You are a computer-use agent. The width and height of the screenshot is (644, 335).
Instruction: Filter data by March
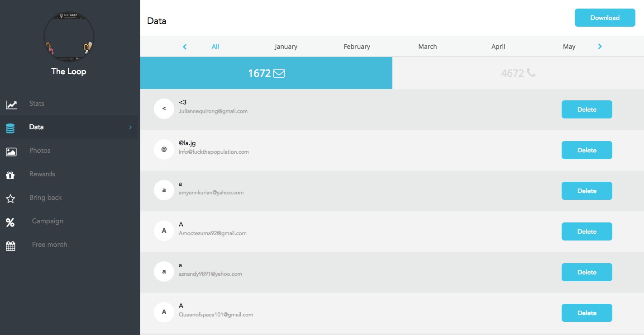(428, 47)
